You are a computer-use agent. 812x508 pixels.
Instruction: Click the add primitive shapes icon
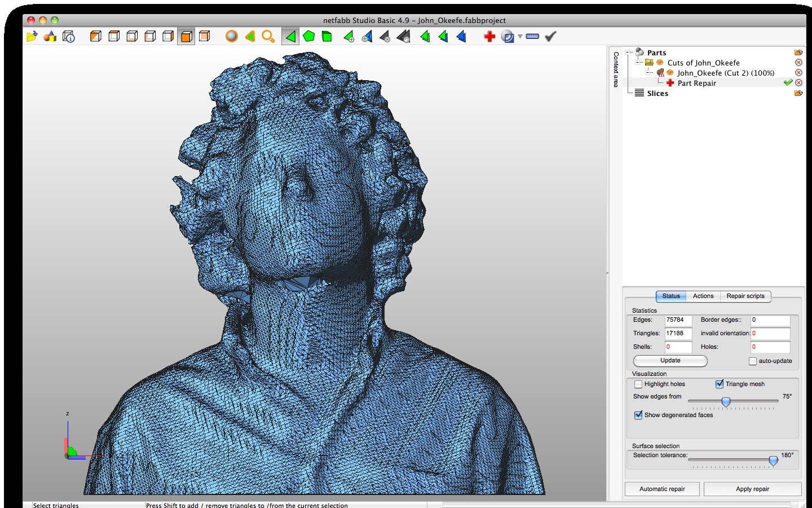[50, 37]
